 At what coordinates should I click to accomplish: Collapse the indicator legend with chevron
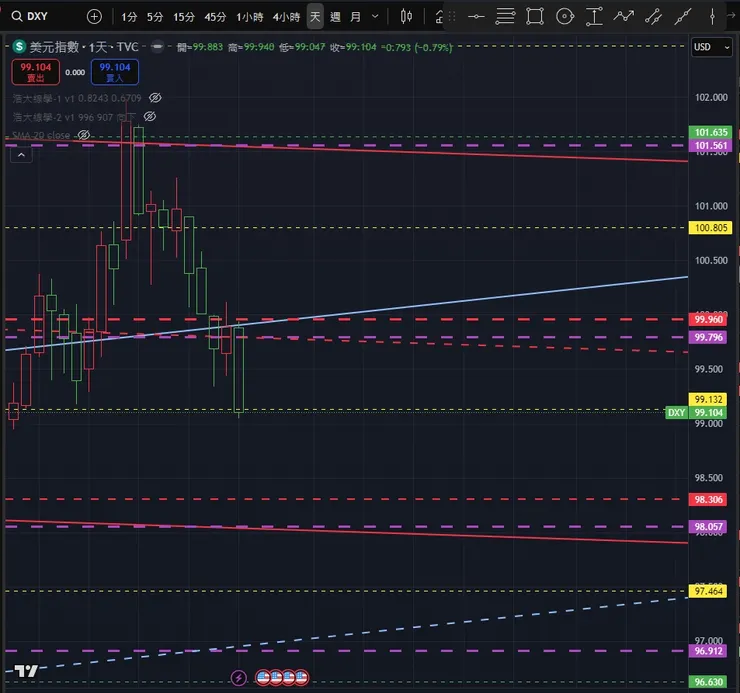click(21, 155)
